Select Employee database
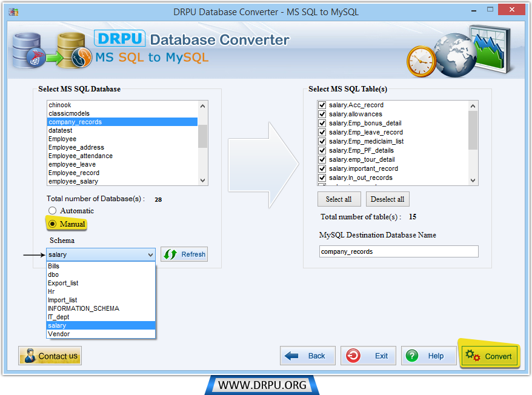532x395 pixels. tap(122, 139)
